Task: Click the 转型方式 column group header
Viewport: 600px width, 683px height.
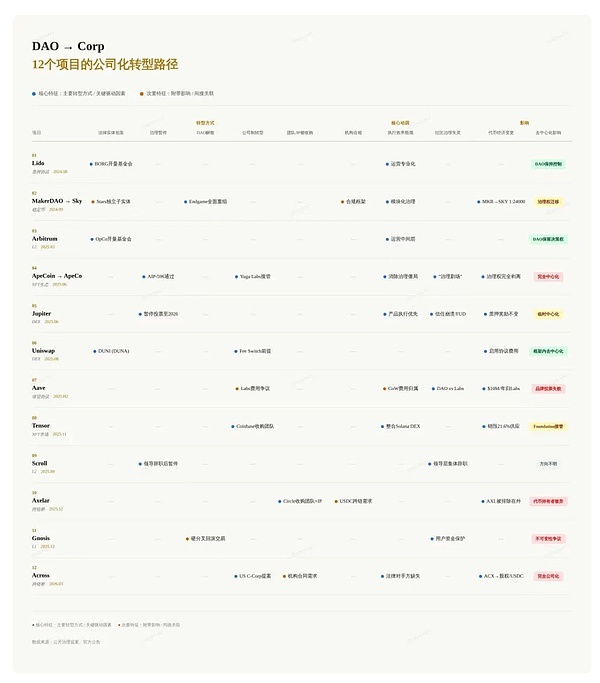Action: [x=205, y=123]
